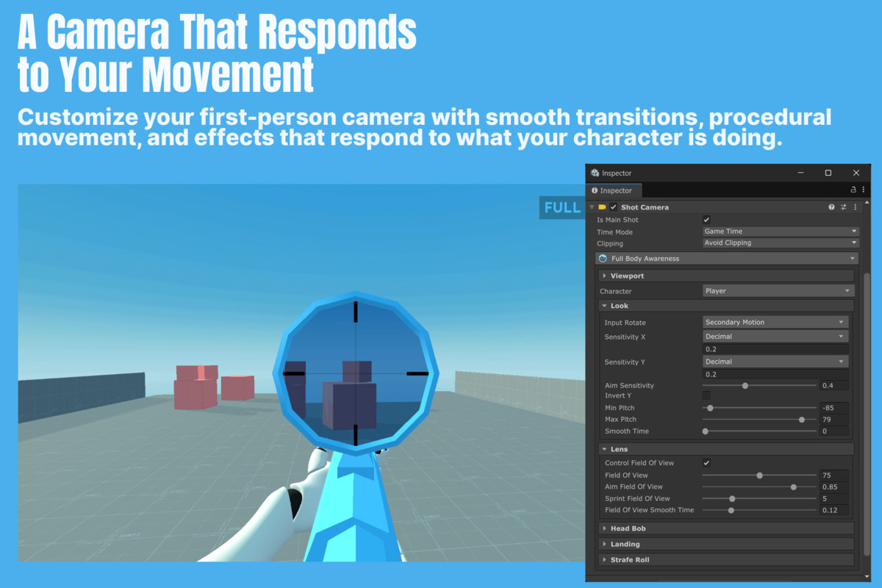Click the yellow Shot Camera component icon
The width and height of the screenshot is (882, 588).
tap(602, 207)
